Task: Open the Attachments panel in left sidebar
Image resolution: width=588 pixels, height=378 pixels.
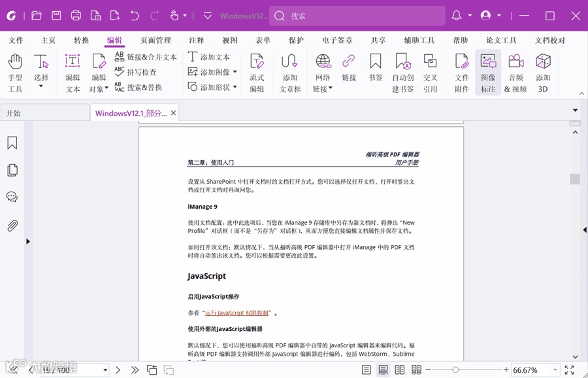Action: click(x=12, y=226)
